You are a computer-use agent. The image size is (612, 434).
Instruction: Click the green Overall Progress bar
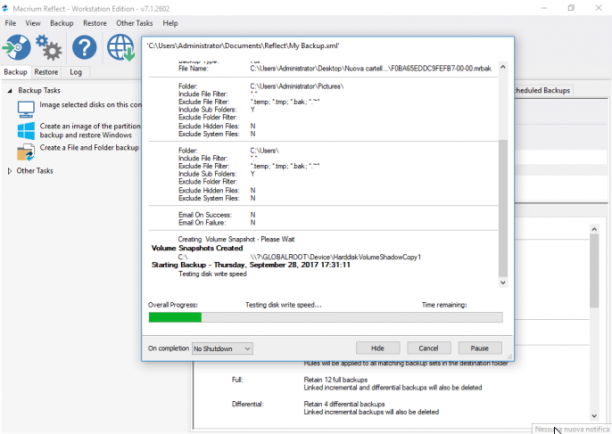click(x=175, y=317)
